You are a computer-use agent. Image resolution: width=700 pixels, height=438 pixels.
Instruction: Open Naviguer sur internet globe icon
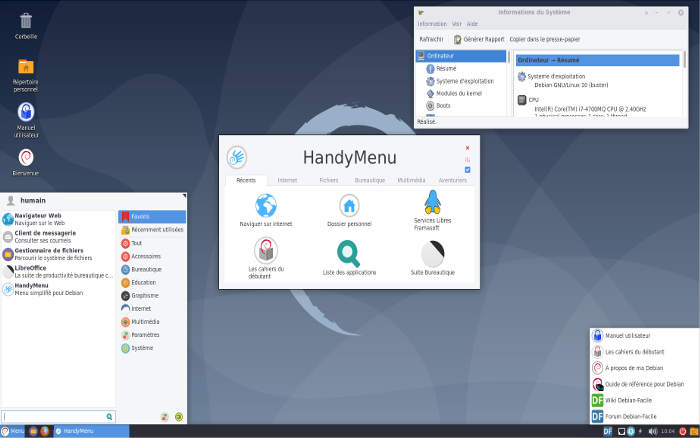coord(265,206)
